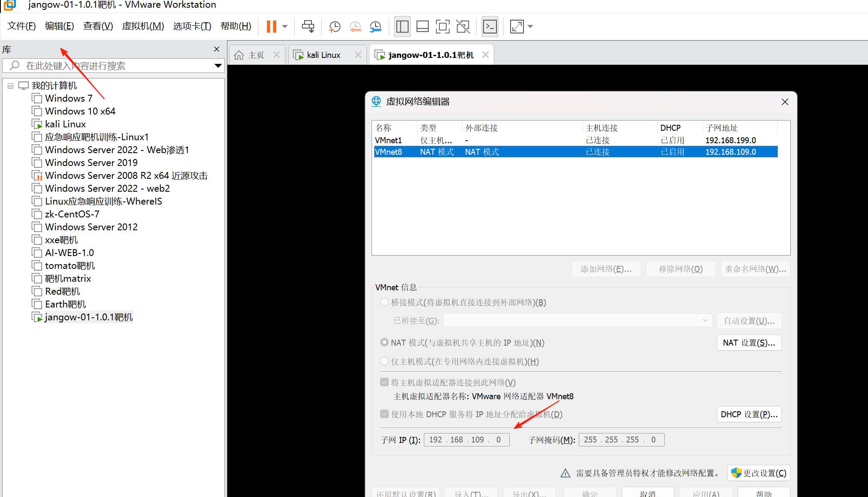Toggle the library sidebar view icon

pos(402,27)
